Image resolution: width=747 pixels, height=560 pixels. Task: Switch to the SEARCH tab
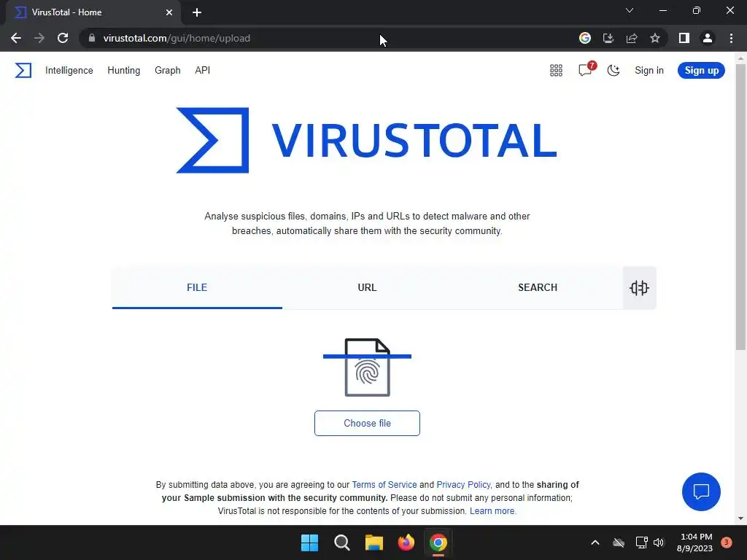click(x=538, y=287)
